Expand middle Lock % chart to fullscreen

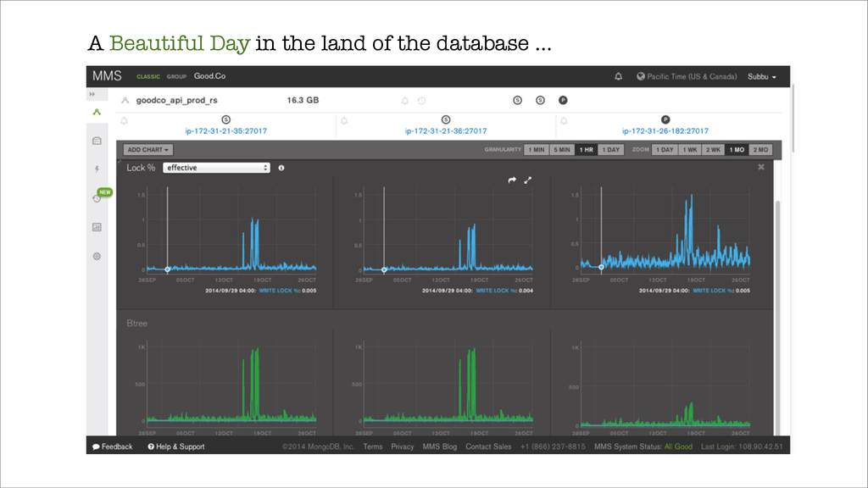[x=528, y=180]
